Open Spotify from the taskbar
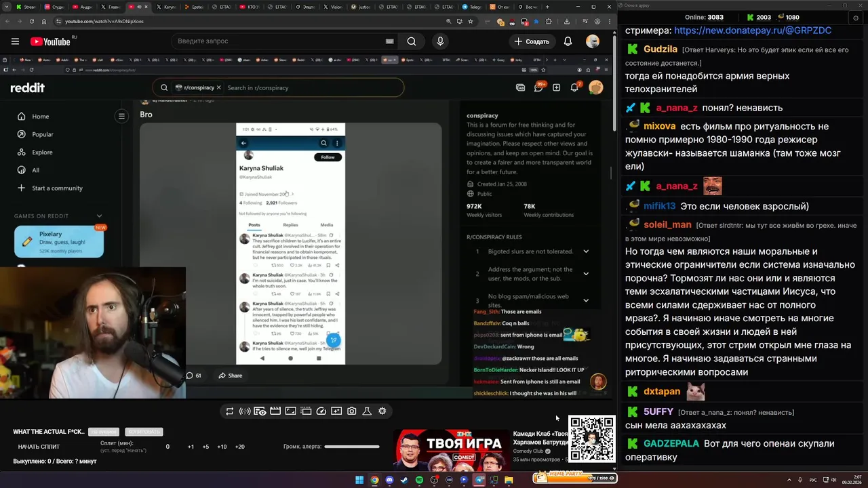Viewport: 868px width, 488px height. (419, 480)
